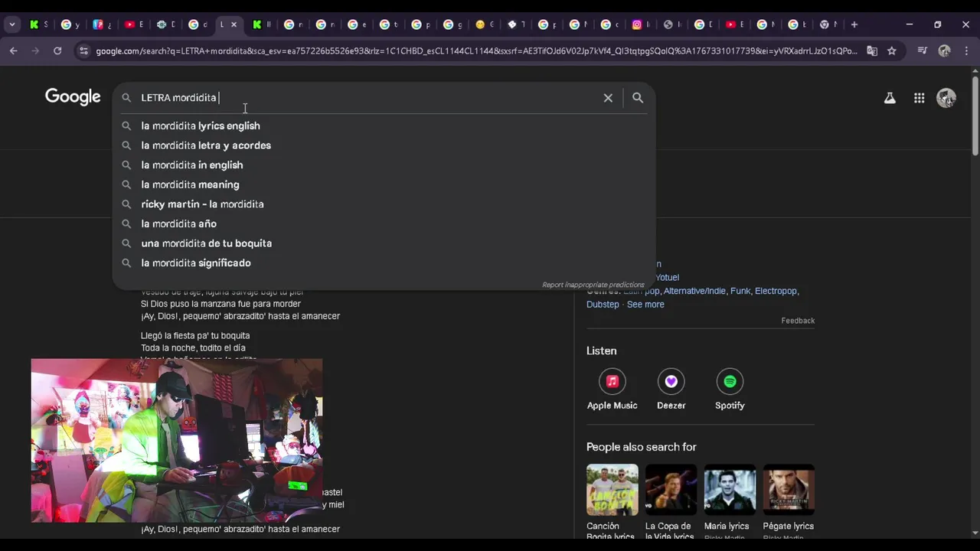Image resolution: width=980 pixels, height=551 pixels.
Task: Click Report inappropriate predictions
Action: pos(593,285)
